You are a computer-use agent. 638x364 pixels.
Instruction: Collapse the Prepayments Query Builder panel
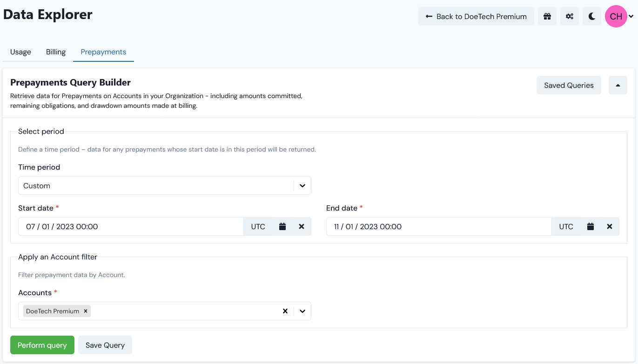(x=618, y=85)
